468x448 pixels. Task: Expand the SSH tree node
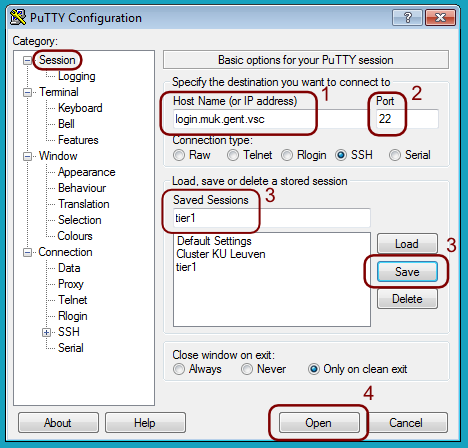(x=46, y=332)
